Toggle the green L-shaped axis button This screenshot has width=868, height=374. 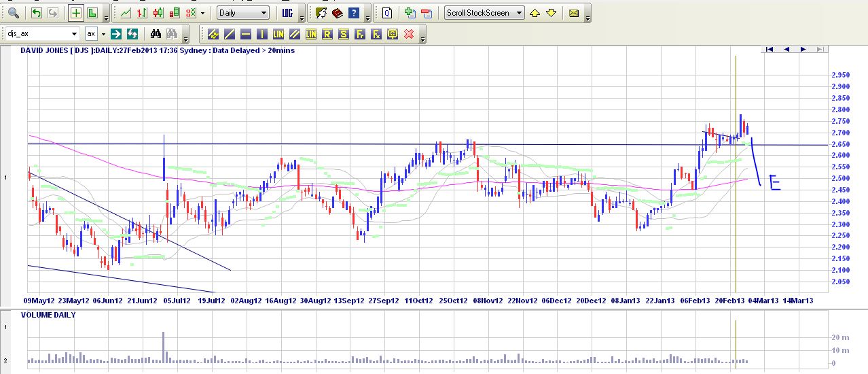tap(92, 13)
